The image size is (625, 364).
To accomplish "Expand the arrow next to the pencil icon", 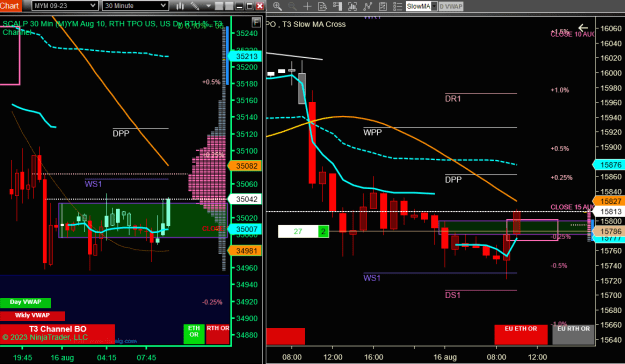I will [208, 6].
